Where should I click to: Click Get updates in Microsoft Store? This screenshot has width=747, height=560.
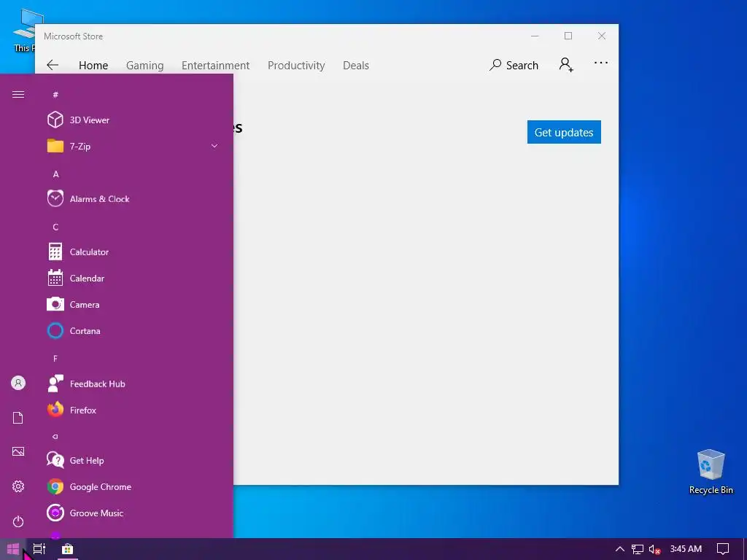point(564,132)
